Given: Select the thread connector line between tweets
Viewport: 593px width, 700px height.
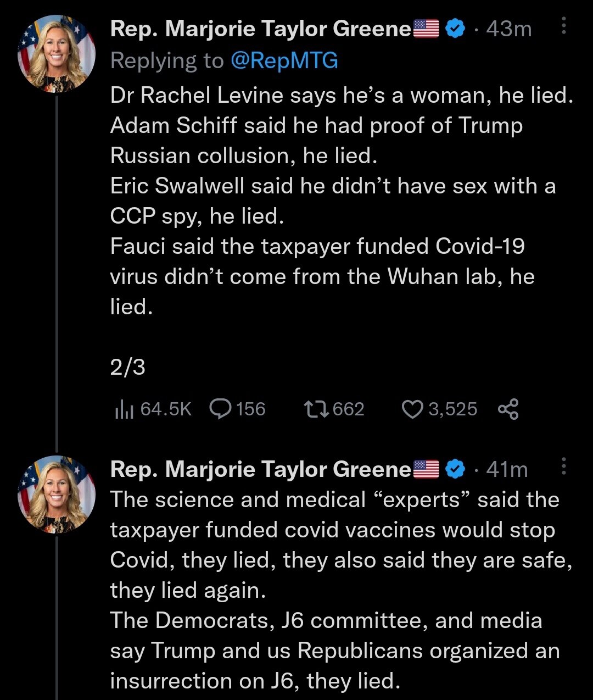Looking at the screenshot, I should click(x=55, y=275).
